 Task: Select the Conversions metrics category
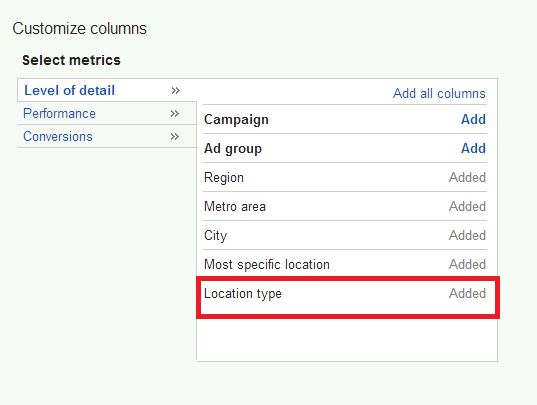click(x=58, y=136)
